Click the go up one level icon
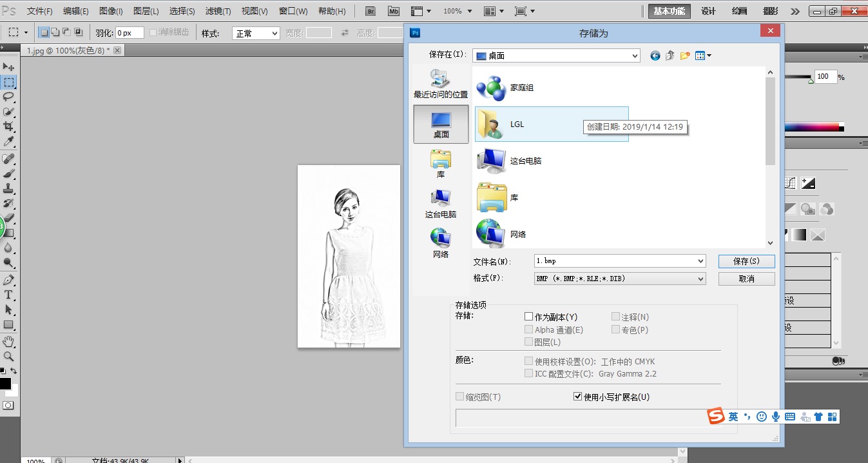This screenshot has width=868, height=463. tap(670, 56)
